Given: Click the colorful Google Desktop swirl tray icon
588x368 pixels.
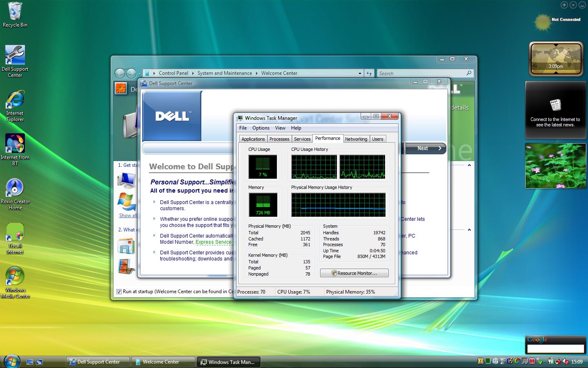Looking at the screenshot, I should [517, 361].
